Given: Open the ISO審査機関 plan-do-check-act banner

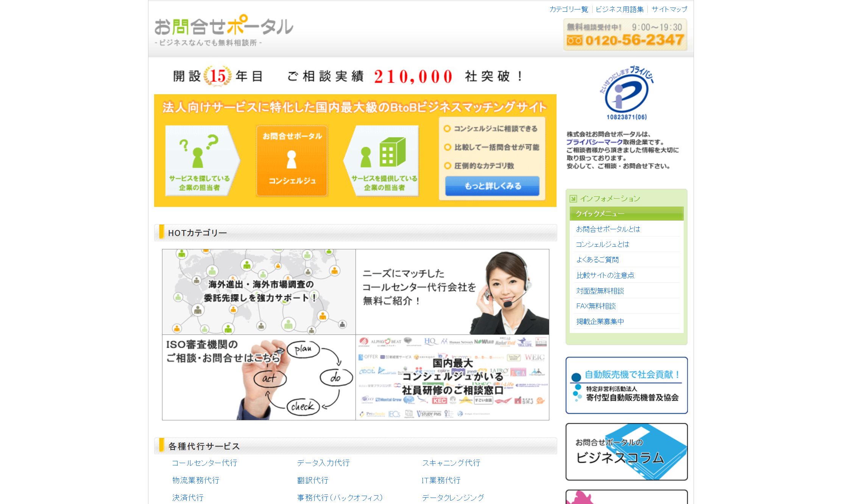Looking at the screenshot, I should tap(259, 377).
